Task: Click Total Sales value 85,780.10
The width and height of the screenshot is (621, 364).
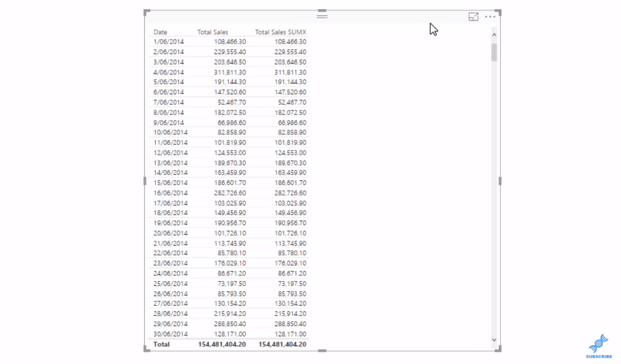Action: point(232,253)
